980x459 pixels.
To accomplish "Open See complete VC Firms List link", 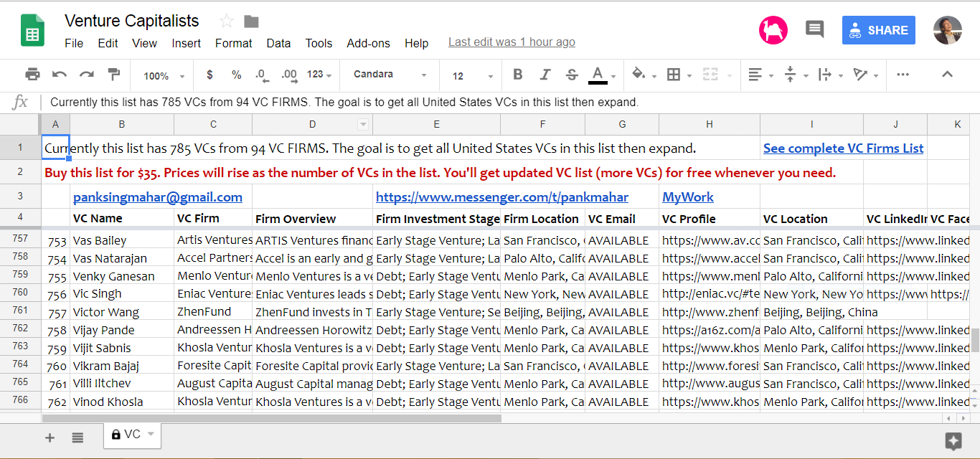I will point(843,148).
